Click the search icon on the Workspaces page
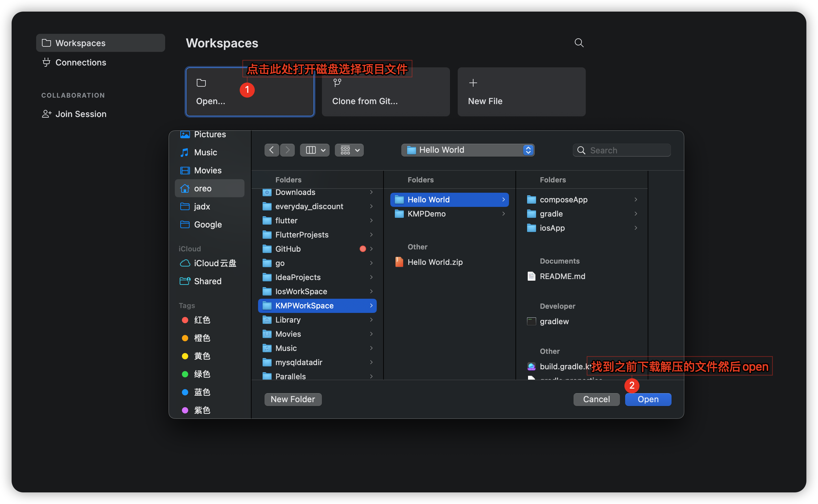818x504 pixels. click(x=579, y=43)
